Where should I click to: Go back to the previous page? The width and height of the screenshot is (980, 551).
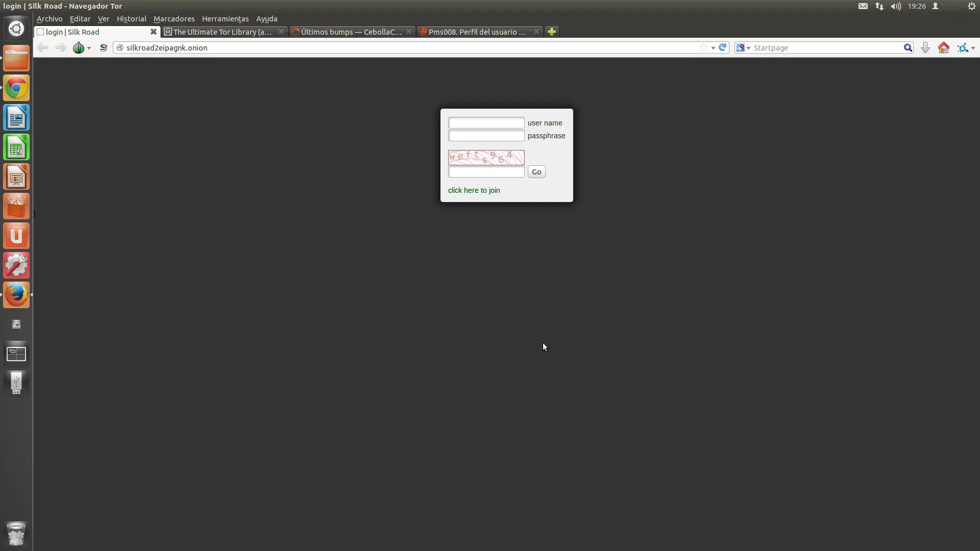(42, 48)
